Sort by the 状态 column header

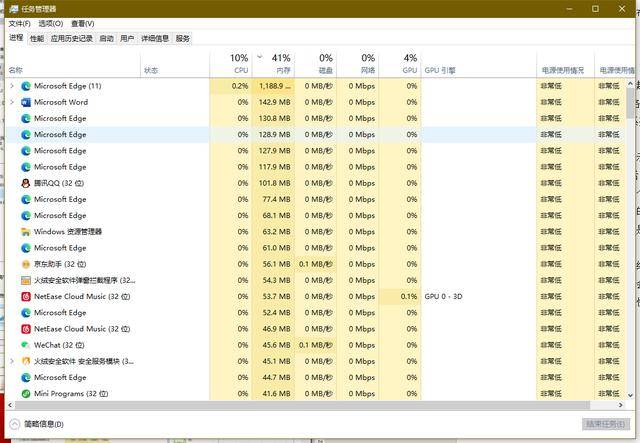[175, 63]
